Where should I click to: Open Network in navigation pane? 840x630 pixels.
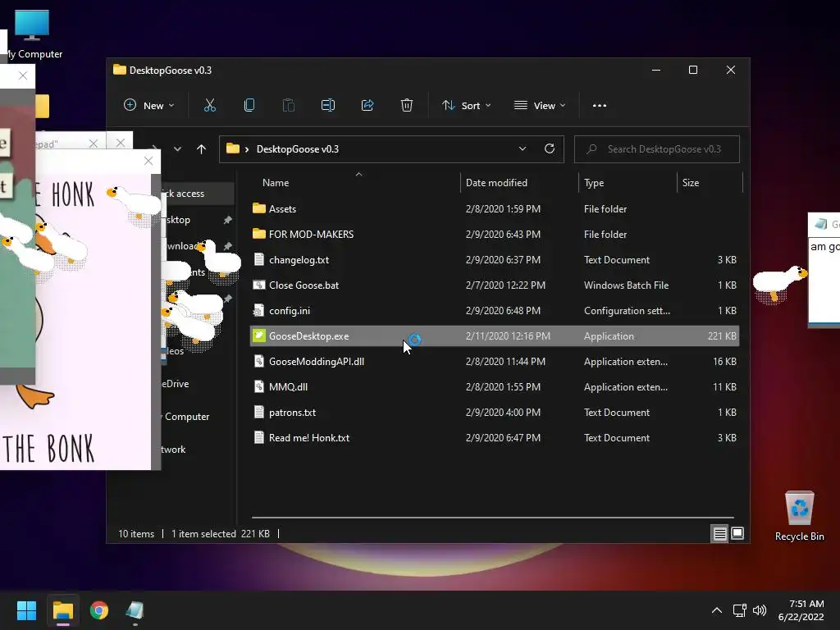pos(174,450)
